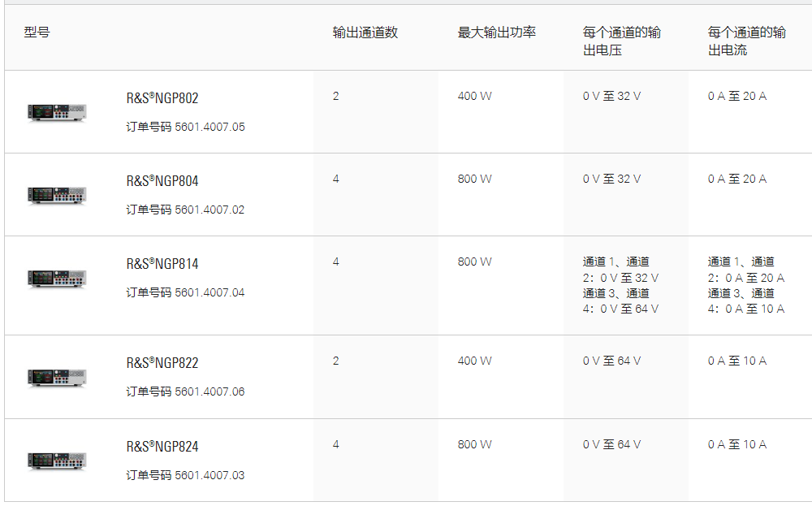Click the NGP814 product thumbnail image
This screenshot has height=506, width=812.
click(57, 279)
